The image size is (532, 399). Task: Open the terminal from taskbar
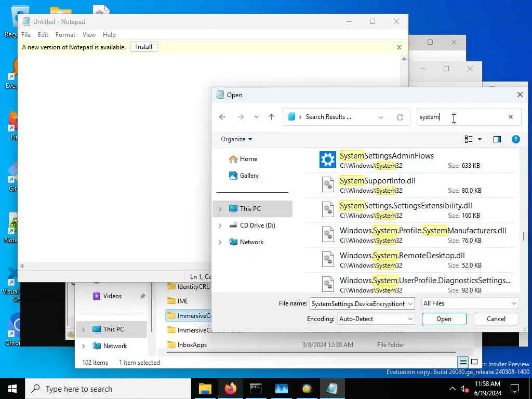tap(256, 389)
